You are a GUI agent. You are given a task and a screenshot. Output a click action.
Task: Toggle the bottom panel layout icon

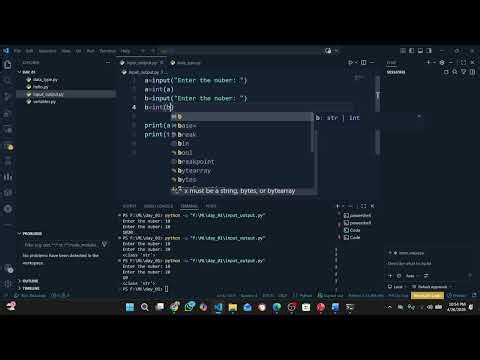420,51
